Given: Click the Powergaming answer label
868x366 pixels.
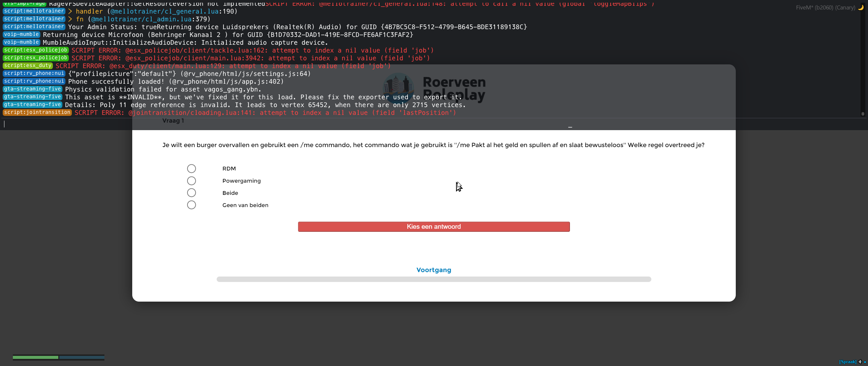Looking at the screenshot, I should coord(241,181).
